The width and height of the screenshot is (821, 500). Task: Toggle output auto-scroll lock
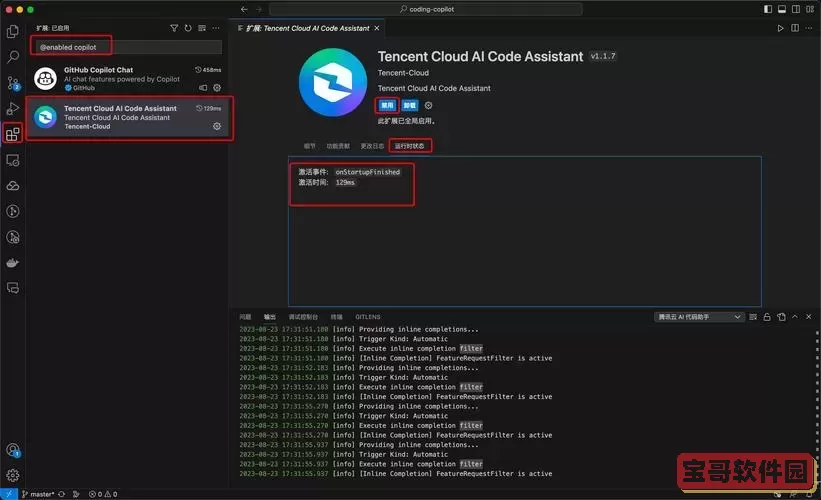[x=767, y=317]
